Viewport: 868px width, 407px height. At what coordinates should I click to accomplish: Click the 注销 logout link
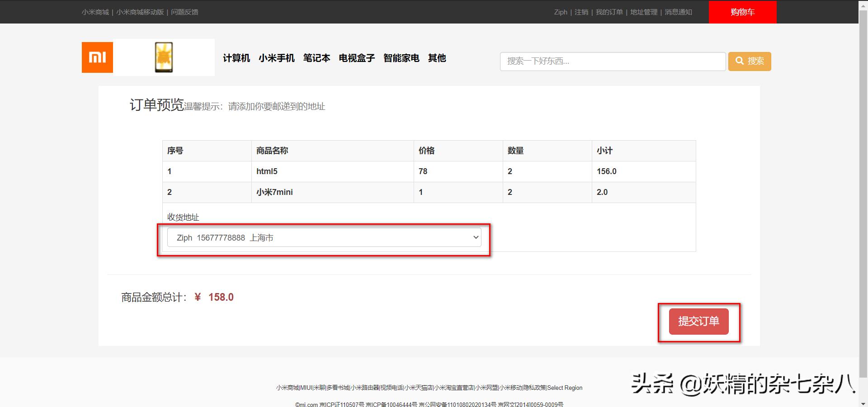coord(581,12)
